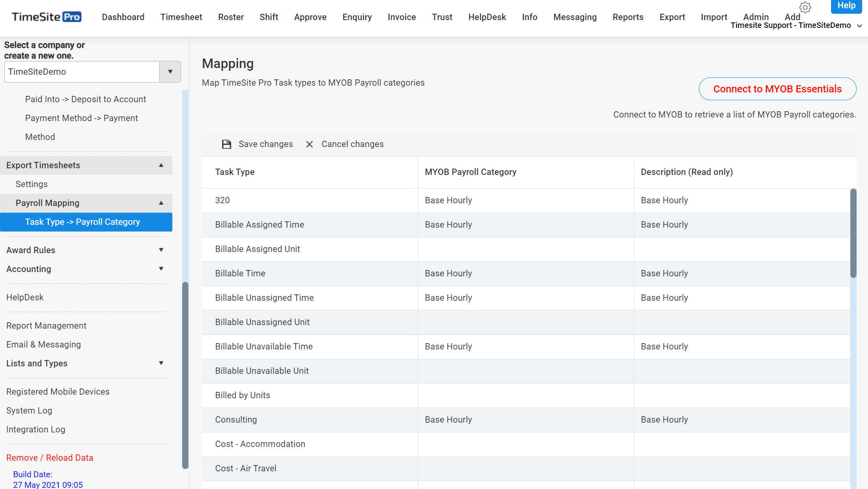Screen dimensions: 868x489
Task: Click the blue Help button
Action: tap(846, 6)
